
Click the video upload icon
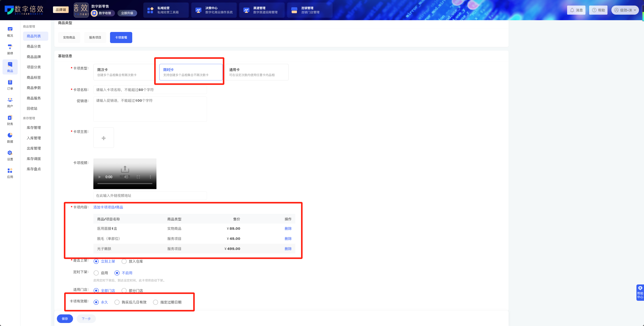click(x=125, y=169)
